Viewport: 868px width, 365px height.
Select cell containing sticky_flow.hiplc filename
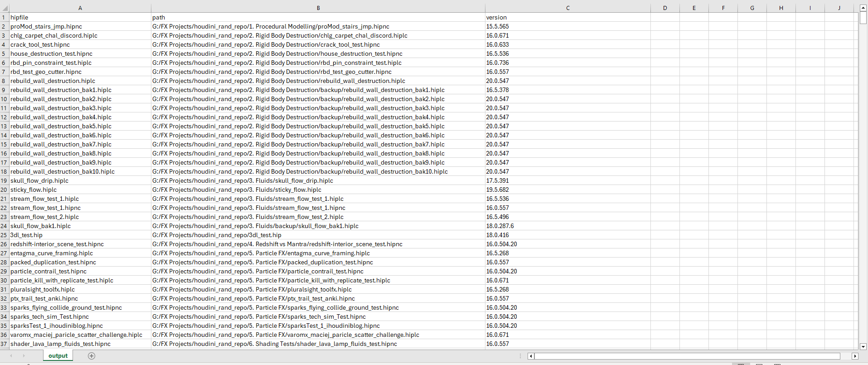point(80,190)
